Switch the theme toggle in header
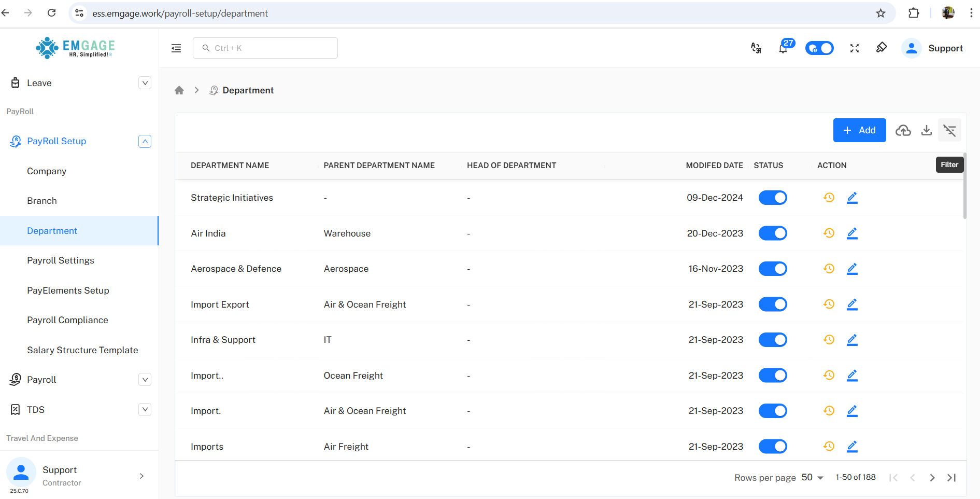The height and width of the screenshot is (499, 980). (x=819, y=48)
